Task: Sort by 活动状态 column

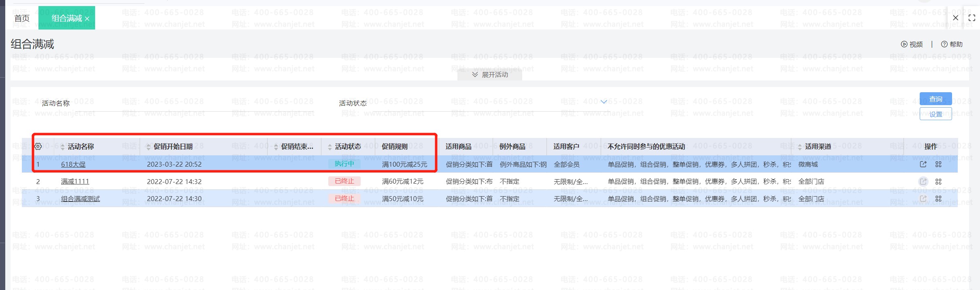Action: click(330, 147)
